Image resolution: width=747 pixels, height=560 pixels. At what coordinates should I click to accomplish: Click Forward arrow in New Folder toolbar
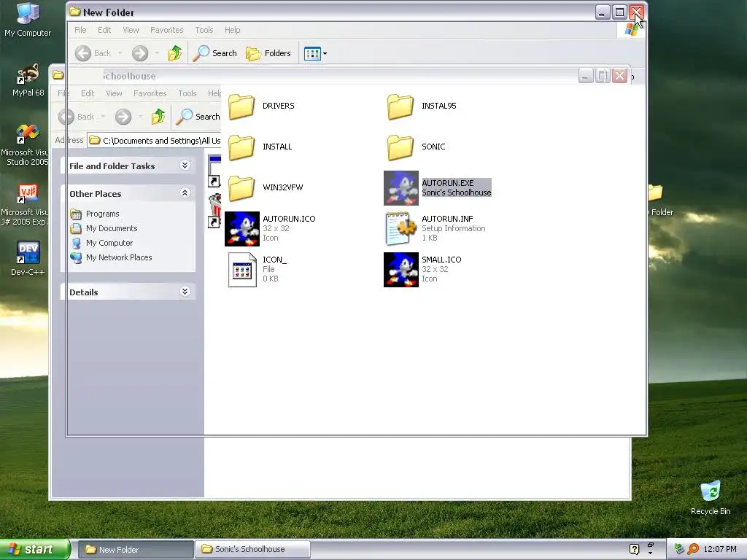[x=140, y=53]
